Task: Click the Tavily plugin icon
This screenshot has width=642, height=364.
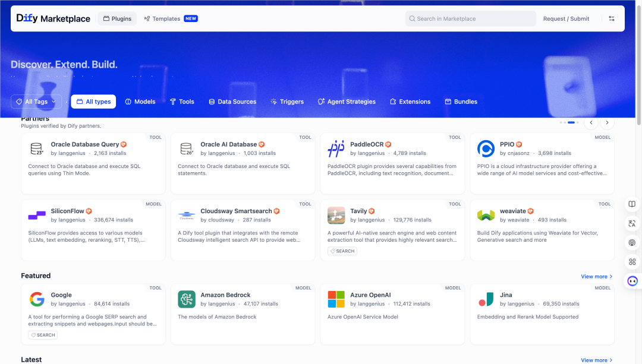Action: 336,215
